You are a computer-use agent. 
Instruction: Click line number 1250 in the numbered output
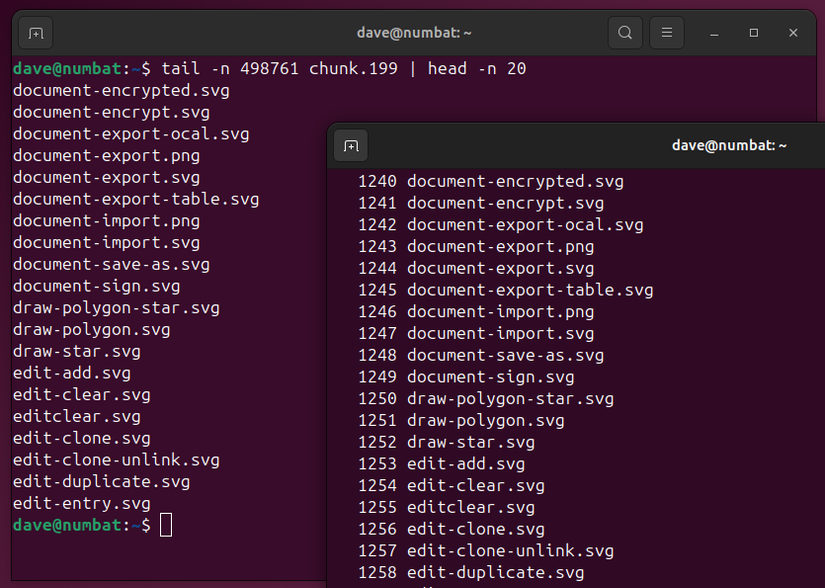(377, 398)
